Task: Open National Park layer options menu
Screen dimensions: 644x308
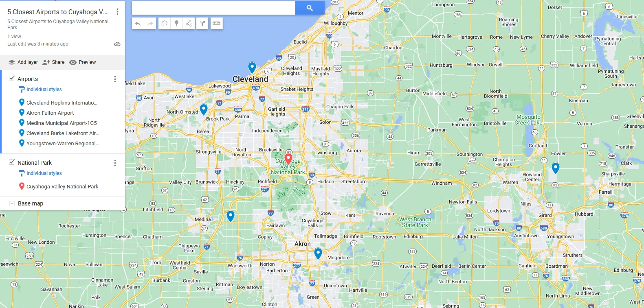Action: click(115, 163)
